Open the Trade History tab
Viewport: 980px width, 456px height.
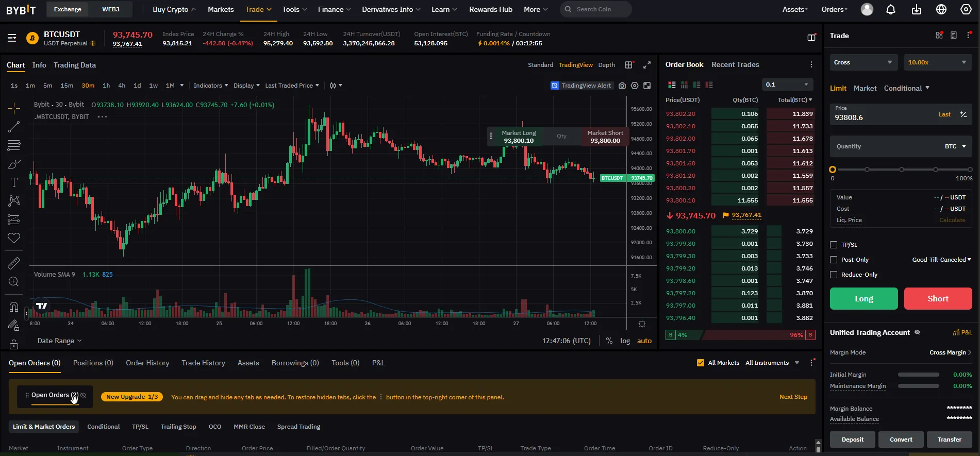pyautogui.click(x=203, y=363)
